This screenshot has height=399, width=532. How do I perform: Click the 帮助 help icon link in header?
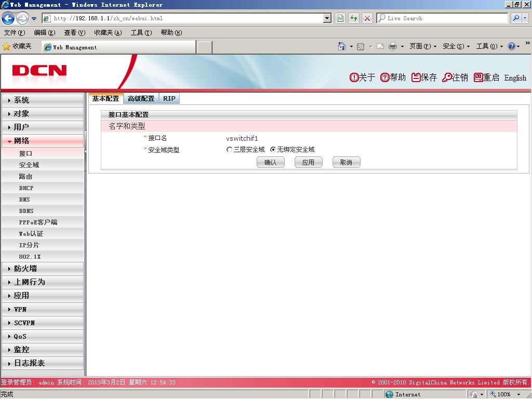tap(393, 78)
